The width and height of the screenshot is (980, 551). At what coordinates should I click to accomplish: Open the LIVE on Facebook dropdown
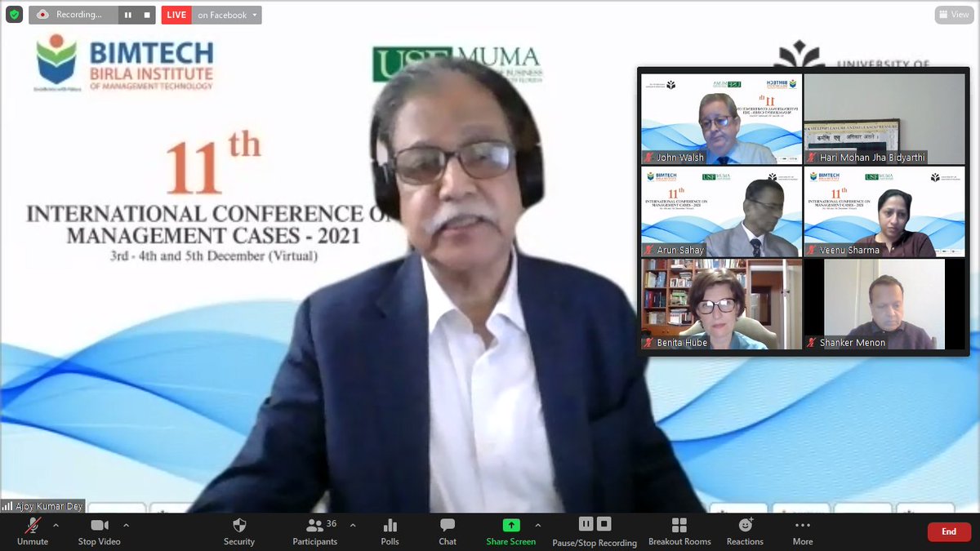pyautogui.click(x=228, y=15)
